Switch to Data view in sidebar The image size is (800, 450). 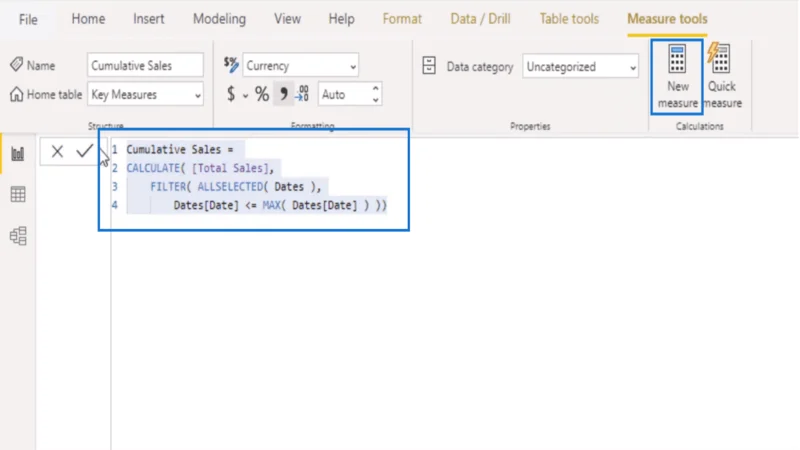coord(18,194)
